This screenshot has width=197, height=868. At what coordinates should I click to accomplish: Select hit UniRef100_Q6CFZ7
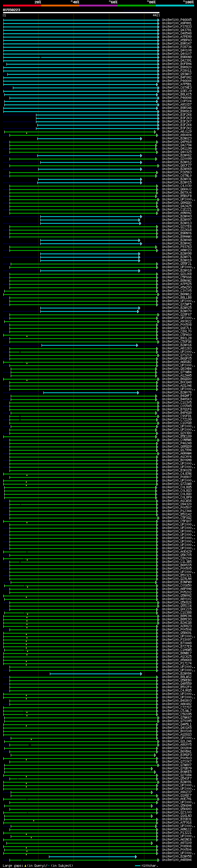pos(177,165)
